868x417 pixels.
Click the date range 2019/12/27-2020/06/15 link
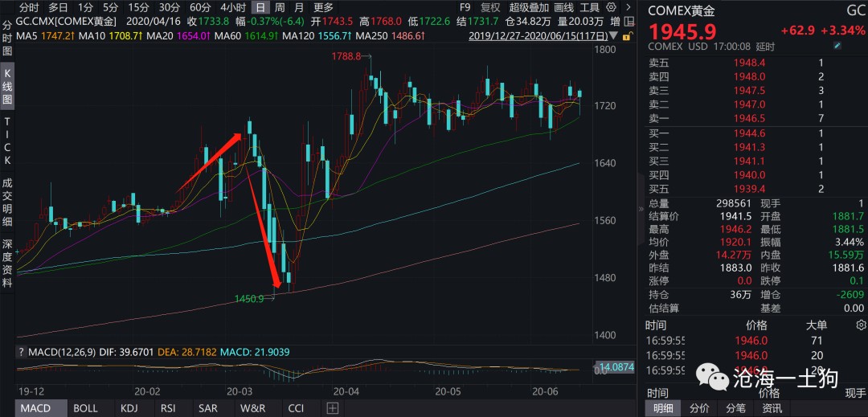click(538, 36)
